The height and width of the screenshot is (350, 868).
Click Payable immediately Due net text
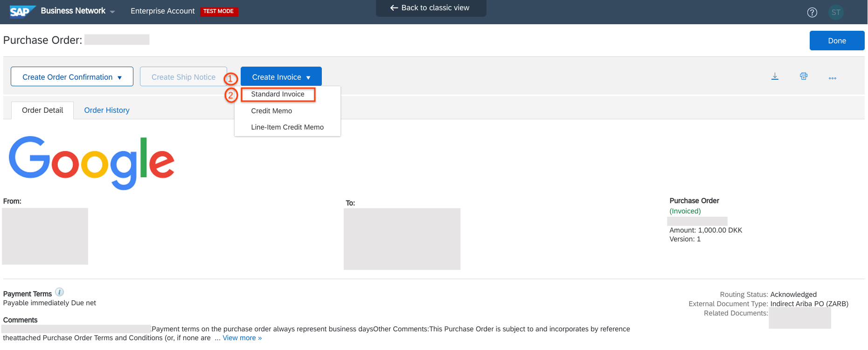49,303
